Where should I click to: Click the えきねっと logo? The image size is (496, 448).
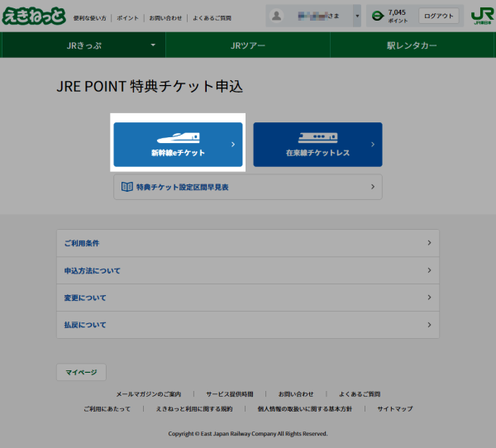34,16
